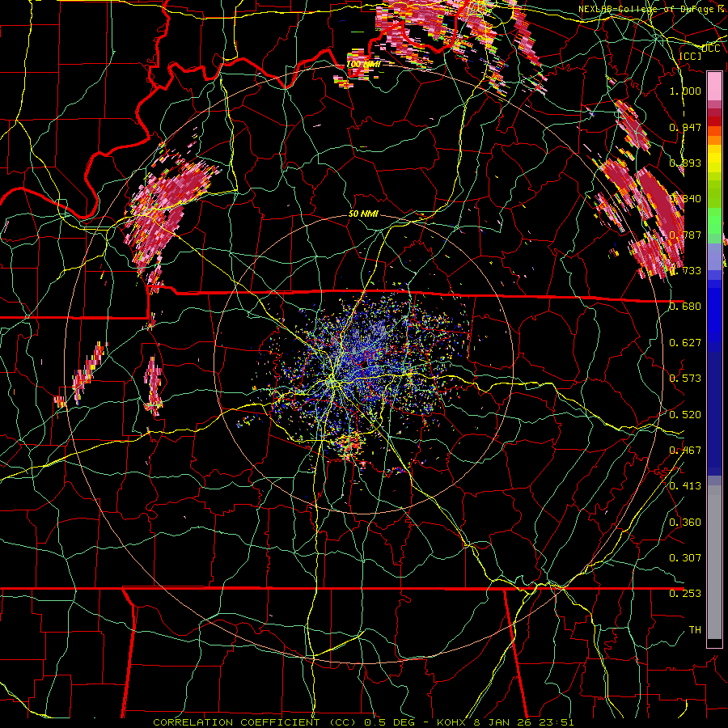Click the [CC] legend heading
This screenshot has width=728, height=728.
point(691,56)
